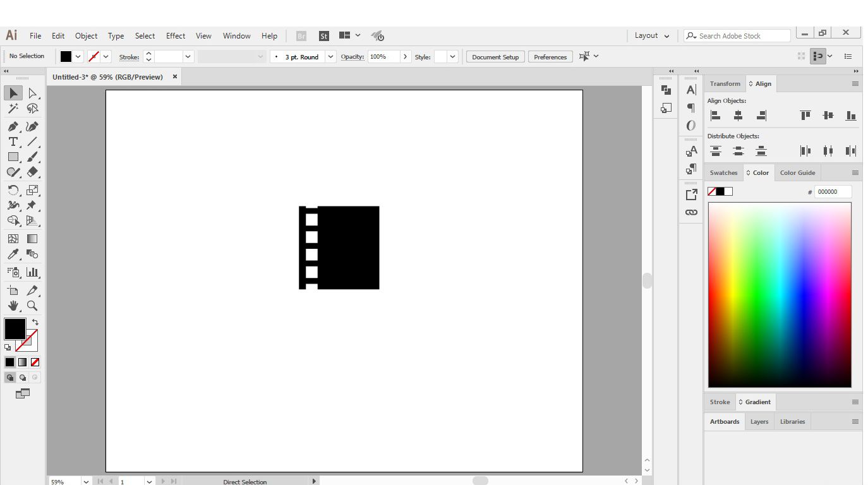Open fill color dropdown in control bar
The image size is (868, 485).
(x=78, y=57)
